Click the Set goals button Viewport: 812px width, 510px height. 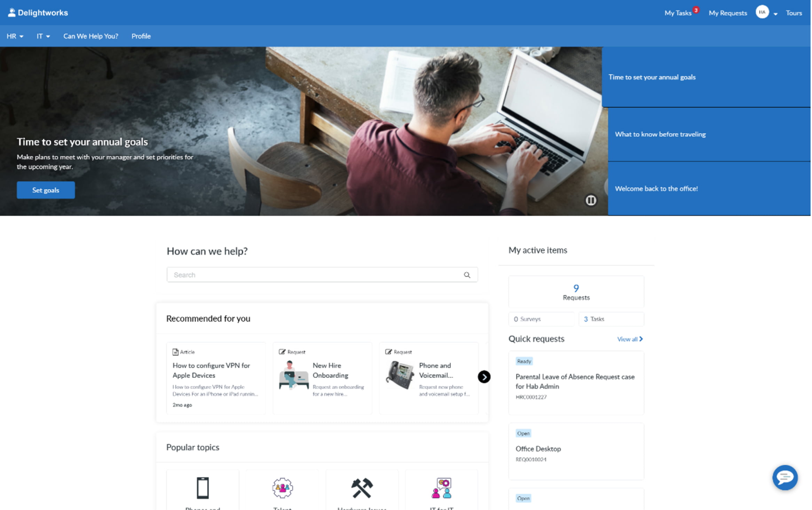tap(46, 190)
